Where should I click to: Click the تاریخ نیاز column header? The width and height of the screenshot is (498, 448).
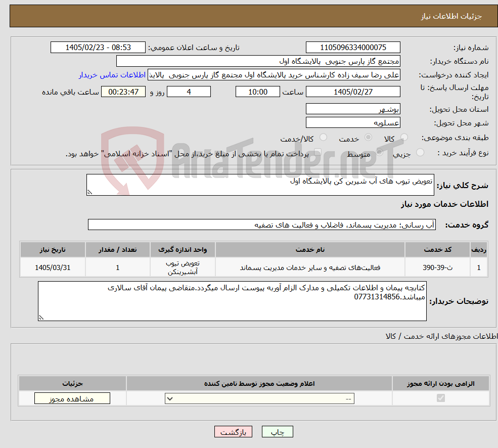[53, 250]
